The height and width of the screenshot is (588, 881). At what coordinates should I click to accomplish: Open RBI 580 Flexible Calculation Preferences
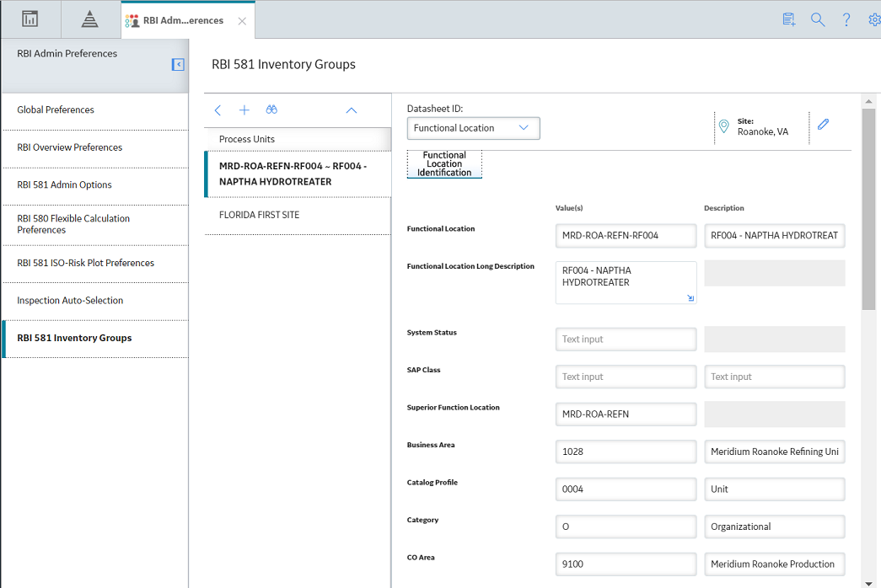95,225
